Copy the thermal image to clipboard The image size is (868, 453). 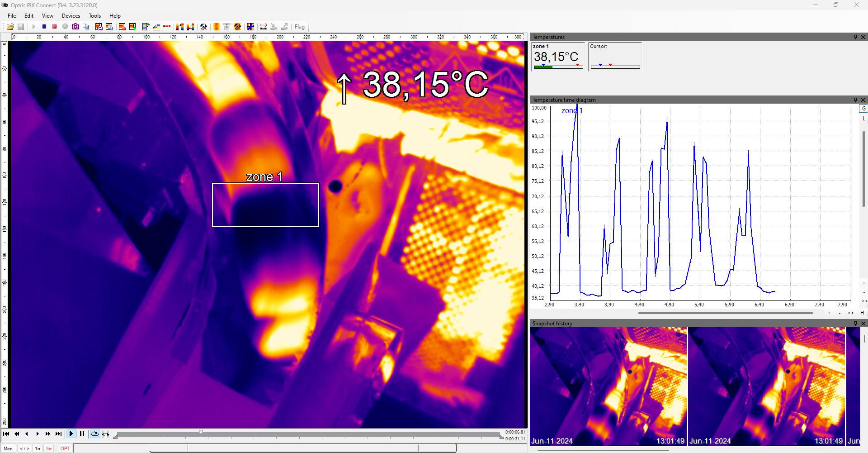86,27
